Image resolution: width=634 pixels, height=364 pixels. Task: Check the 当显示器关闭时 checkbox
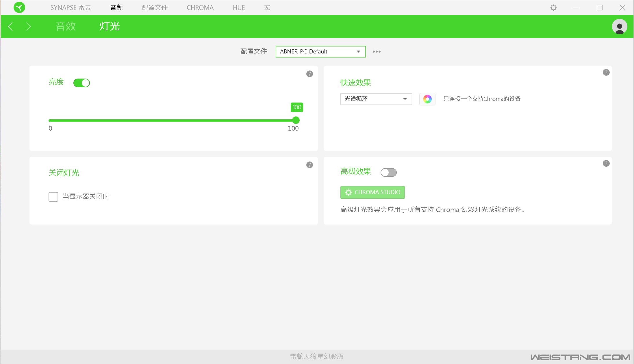tap(53, 197)
